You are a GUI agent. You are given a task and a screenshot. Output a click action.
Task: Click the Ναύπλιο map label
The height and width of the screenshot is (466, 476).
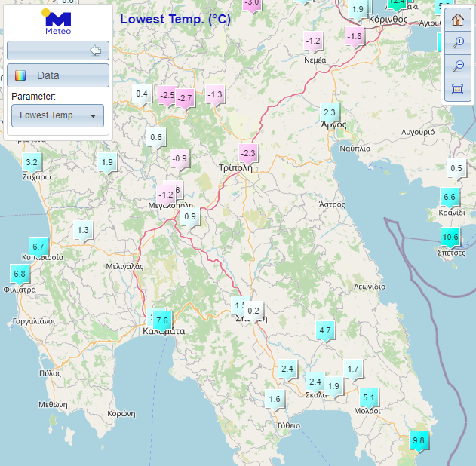click(355, 149)
